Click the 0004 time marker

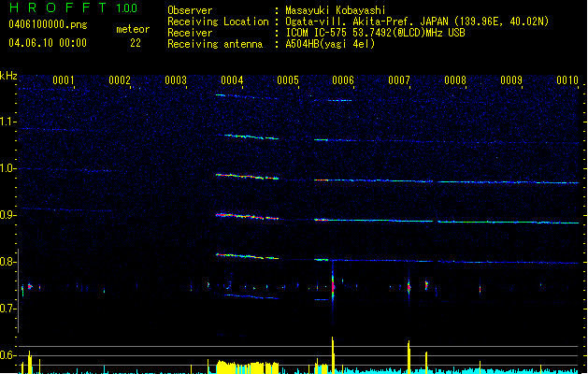[232, 79]
